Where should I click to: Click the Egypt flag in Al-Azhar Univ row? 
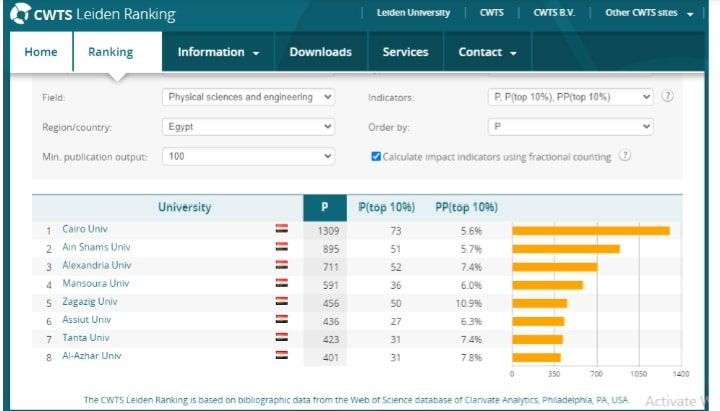(x=281, y=355)
